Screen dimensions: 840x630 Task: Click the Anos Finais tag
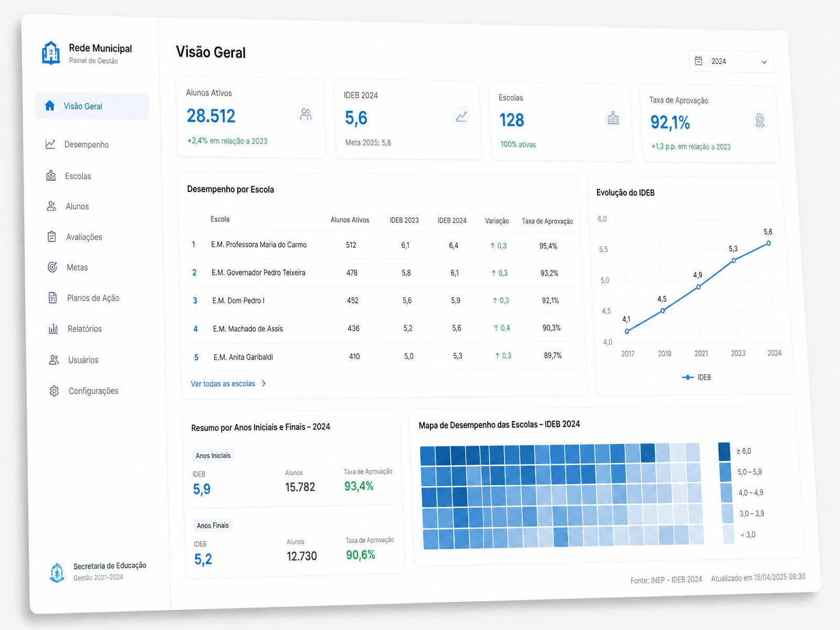click(213, 525)
